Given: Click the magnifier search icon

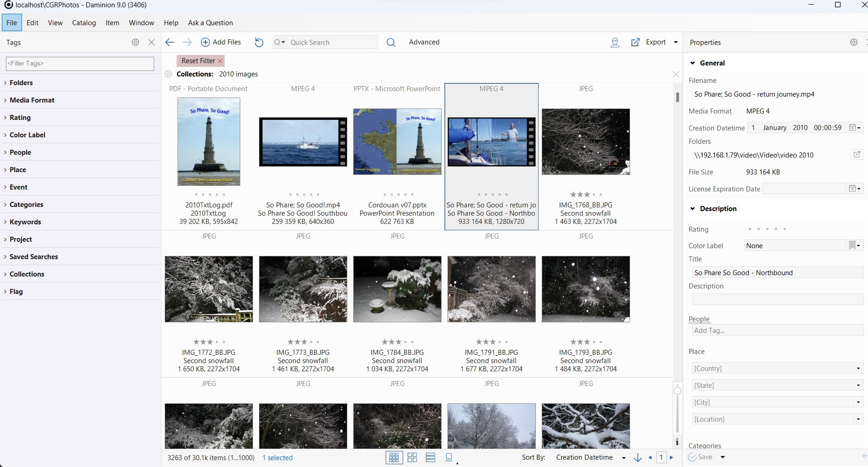Looking at the screenshot, I should click(391, 42).
